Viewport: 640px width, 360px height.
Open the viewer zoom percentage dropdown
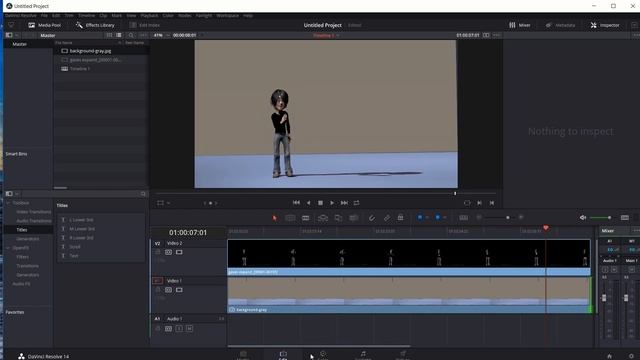(161, 36)
